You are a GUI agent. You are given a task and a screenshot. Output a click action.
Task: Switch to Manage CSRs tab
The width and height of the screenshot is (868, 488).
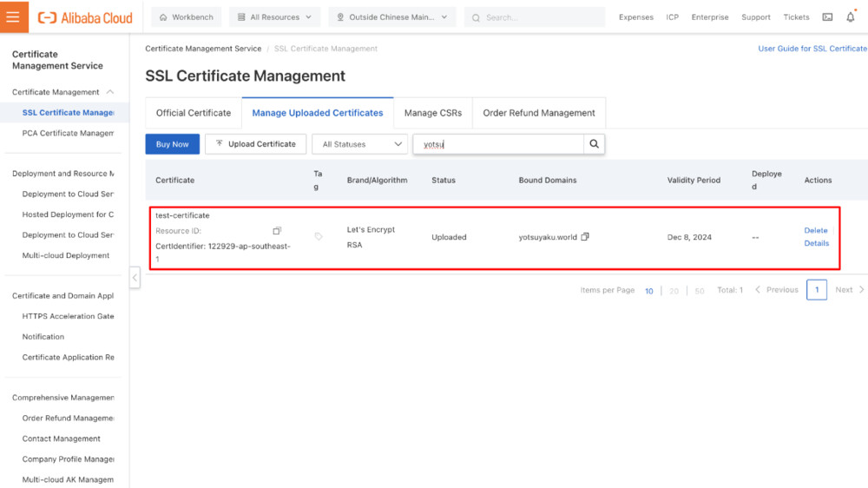(433, 113)
